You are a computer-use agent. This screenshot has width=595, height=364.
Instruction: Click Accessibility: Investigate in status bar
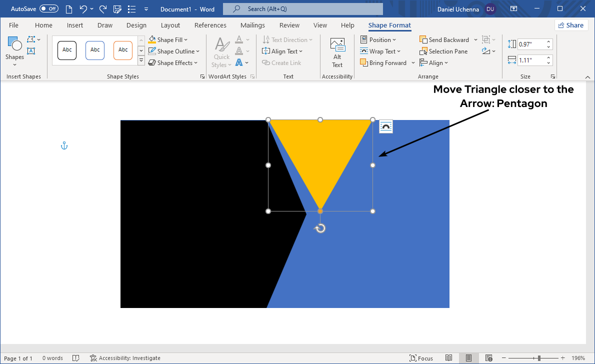tap(125, 358)
